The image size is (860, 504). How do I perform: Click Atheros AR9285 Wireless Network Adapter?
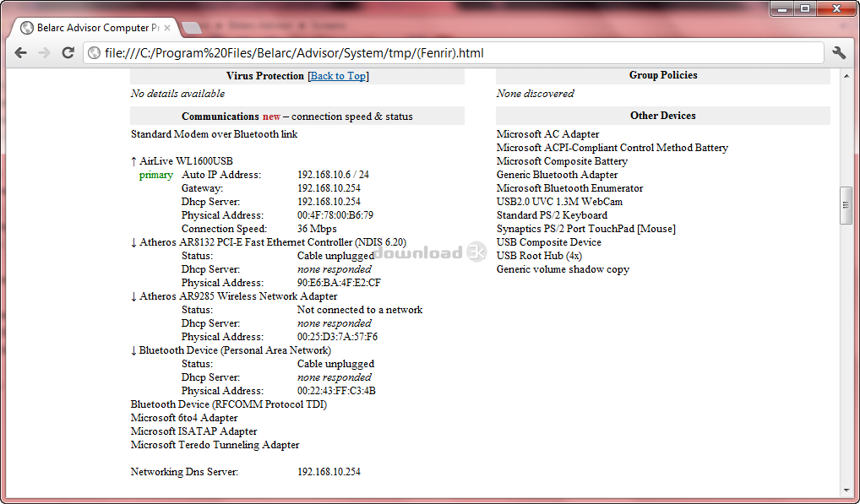point(238,296)
